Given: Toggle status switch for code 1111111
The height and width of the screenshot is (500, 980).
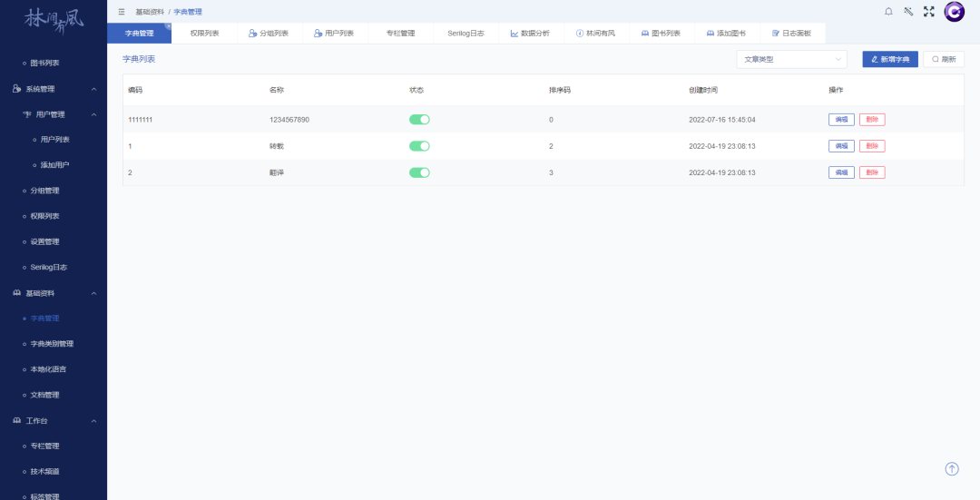Looking at the screenshot, I should pyautogui.click(x=419, y=120).
